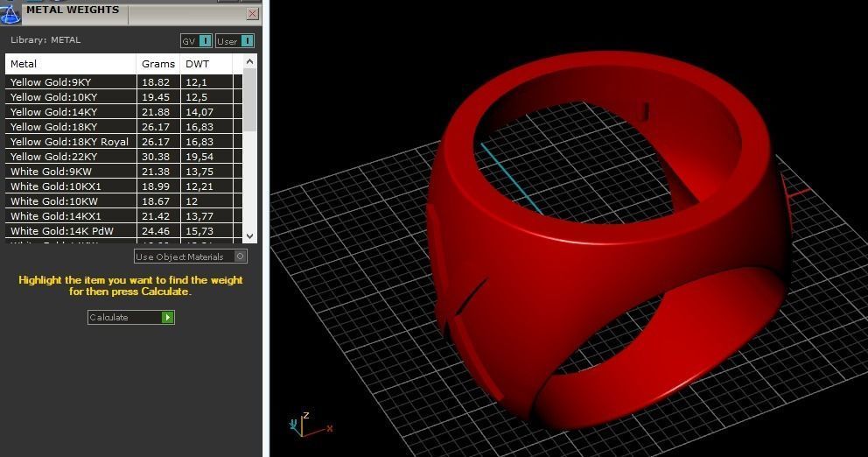Click the Metal Weights panel icon
This screenshot has width=868, height=457.
[x=10, y=13]
